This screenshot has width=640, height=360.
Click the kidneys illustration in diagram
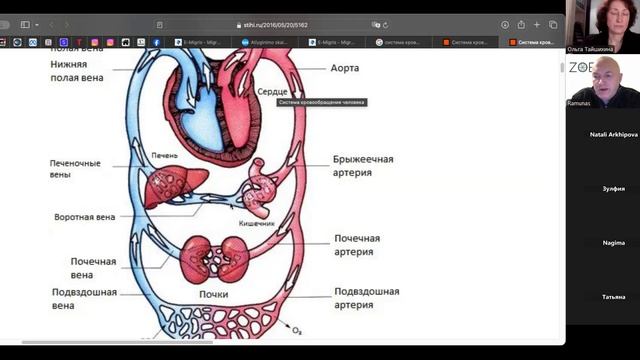coord(215,259)
